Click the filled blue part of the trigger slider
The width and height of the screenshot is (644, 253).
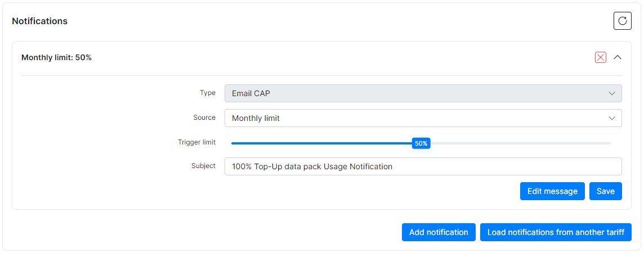321,143
